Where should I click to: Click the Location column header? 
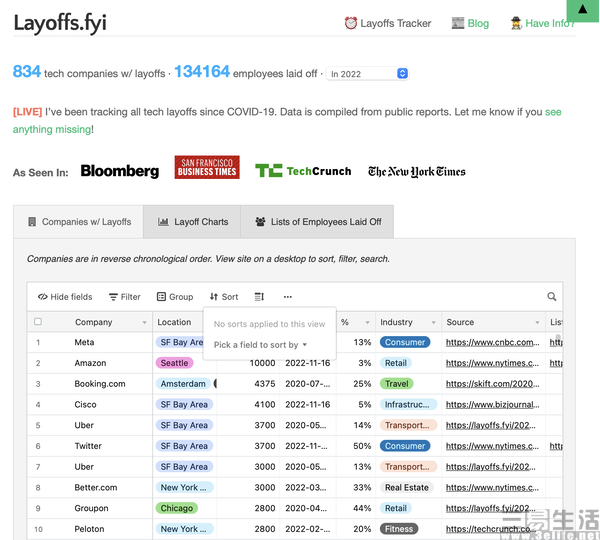(x=179, y=322)
